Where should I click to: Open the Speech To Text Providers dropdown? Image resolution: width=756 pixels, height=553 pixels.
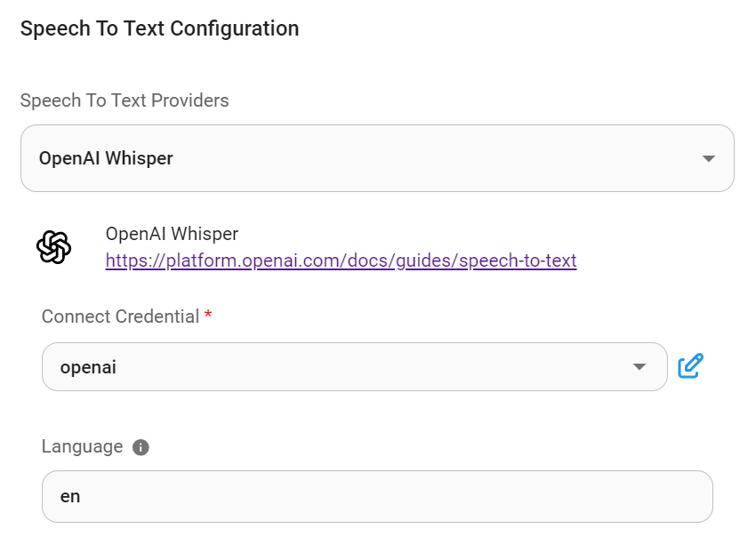[x=377, y=158]
